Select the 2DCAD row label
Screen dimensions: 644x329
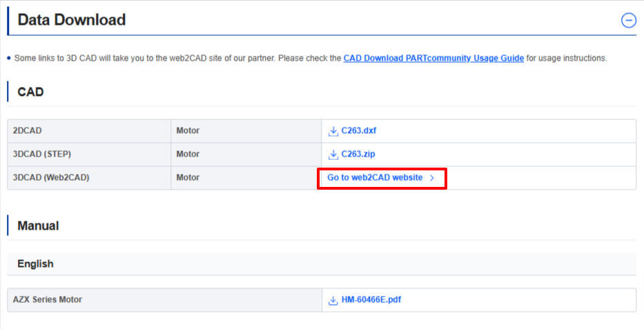pyautogui.click(x=27, y=131)
